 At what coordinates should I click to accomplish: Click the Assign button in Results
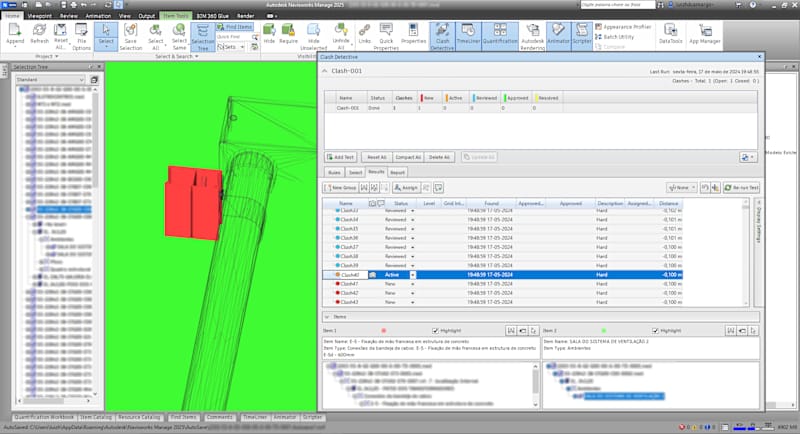406,188
